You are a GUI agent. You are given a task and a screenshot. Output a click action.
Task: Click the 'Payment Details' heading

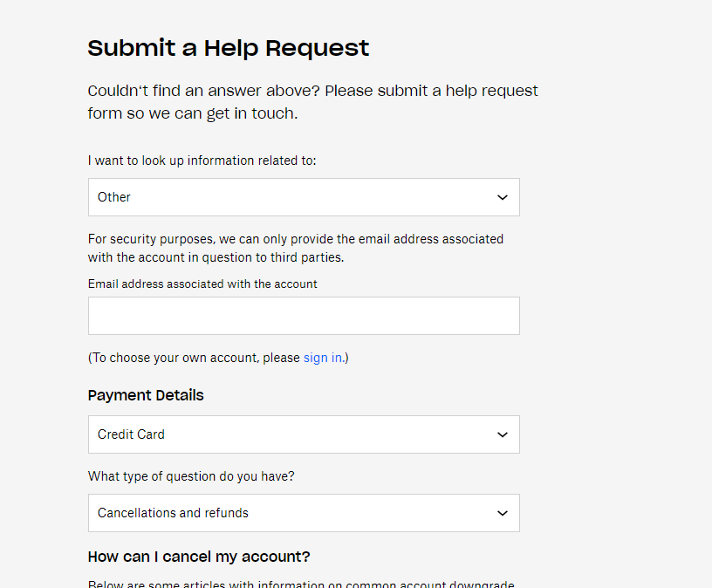click(x=146, y=395)
